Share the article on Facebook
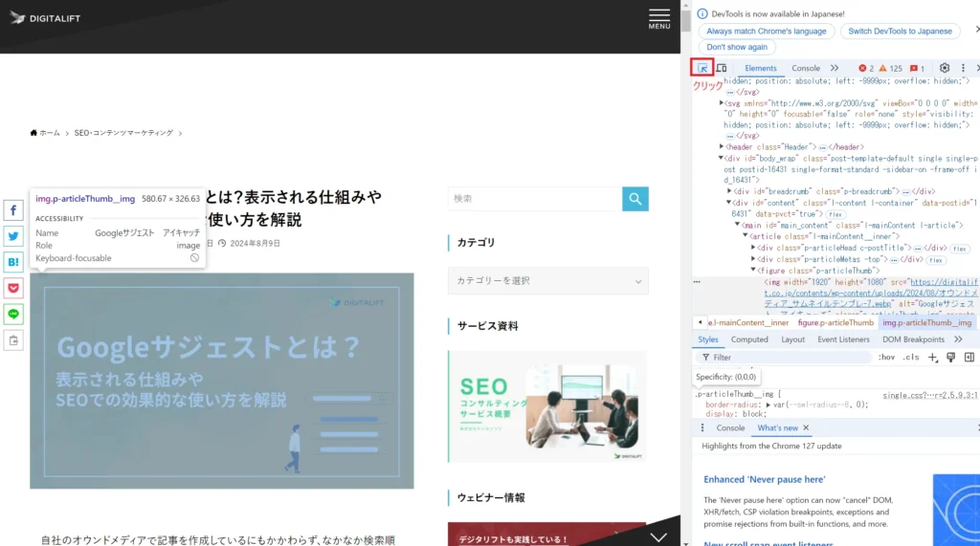Image resolution: width=980 pixels, height=546 pixels. (13, 210)
